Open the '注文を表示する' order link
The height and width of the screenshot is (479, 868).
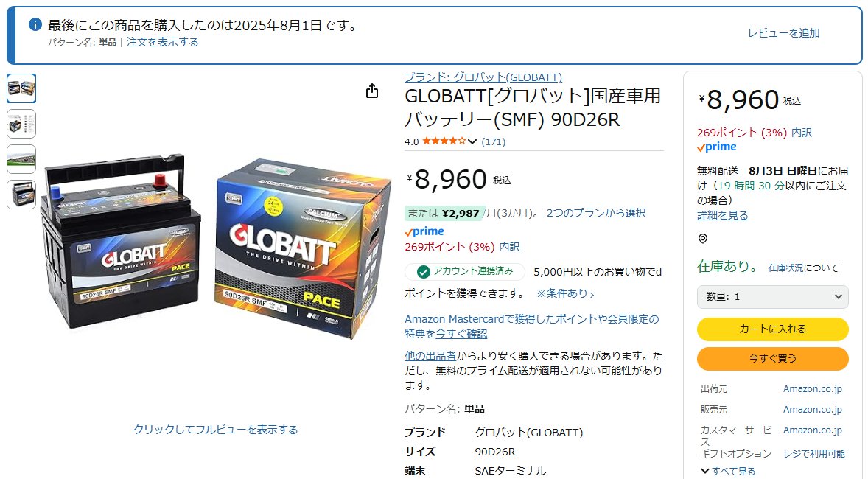(x=162, y=42)
